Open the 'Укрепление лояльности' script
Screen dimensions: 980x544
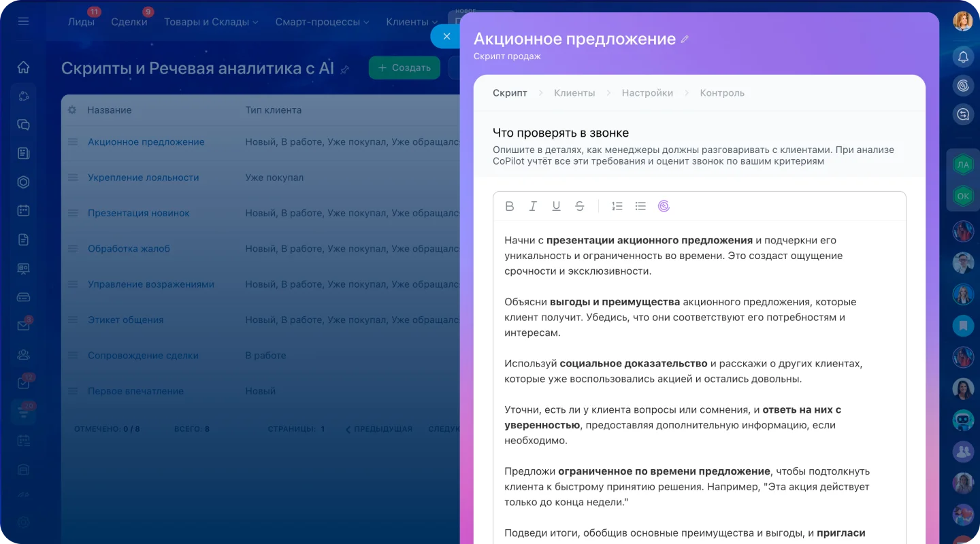[x=144, y=177]
